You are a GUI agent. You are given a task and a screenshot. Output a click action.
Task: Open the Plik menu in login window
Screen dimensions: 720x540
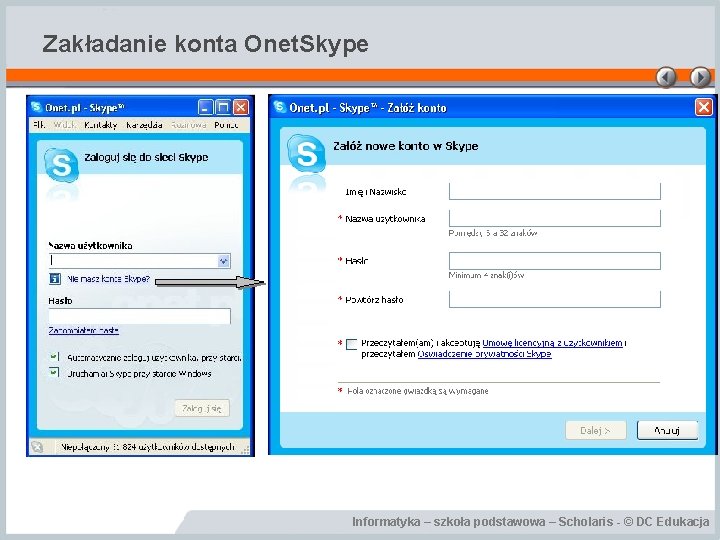[39, 124]
